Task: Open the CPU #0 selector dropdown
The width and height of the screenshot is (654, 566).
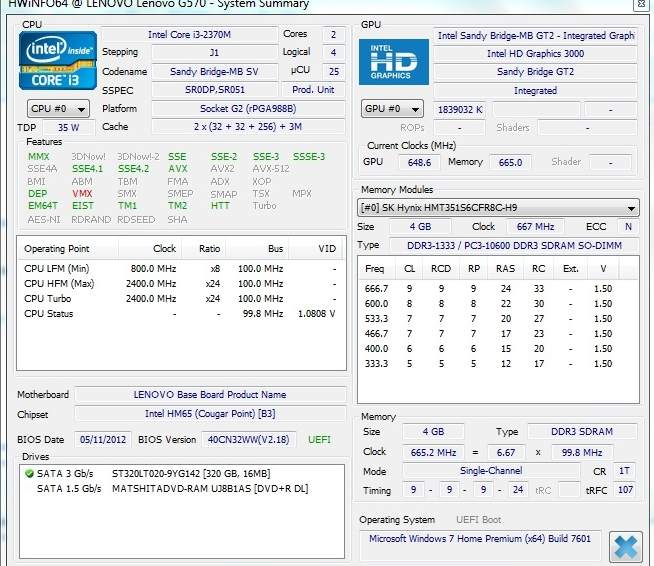Action: tap(58, 109)
